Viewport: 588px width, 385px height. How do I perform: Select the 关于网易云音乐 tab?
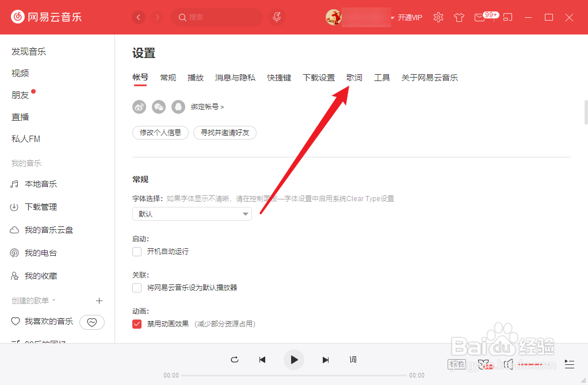430,78
